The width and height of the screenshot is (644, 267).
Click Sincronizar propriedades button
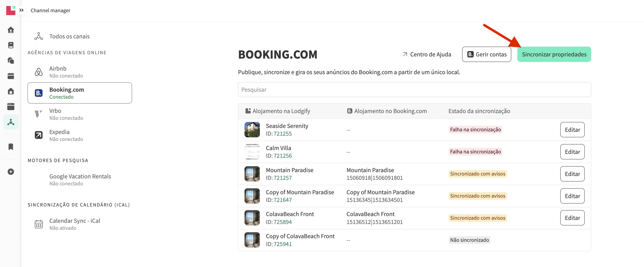[x=554, y=54]
